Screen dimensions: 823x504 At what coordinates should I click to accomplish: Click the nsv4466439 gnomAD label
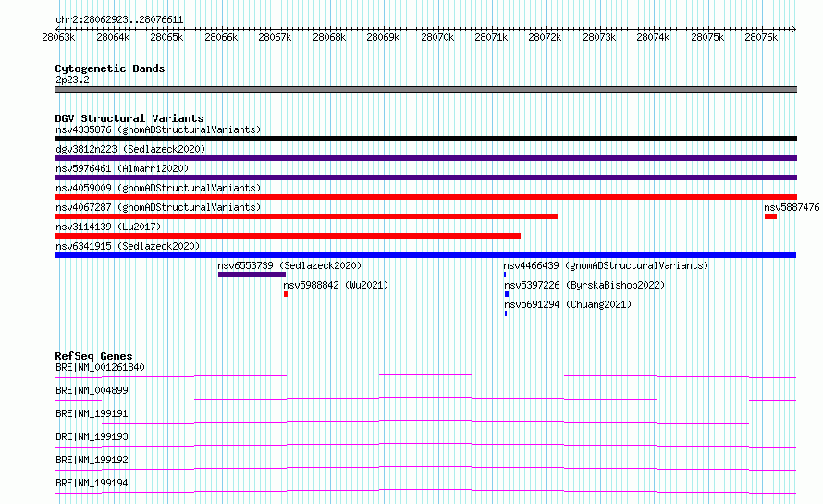point(606,265)
